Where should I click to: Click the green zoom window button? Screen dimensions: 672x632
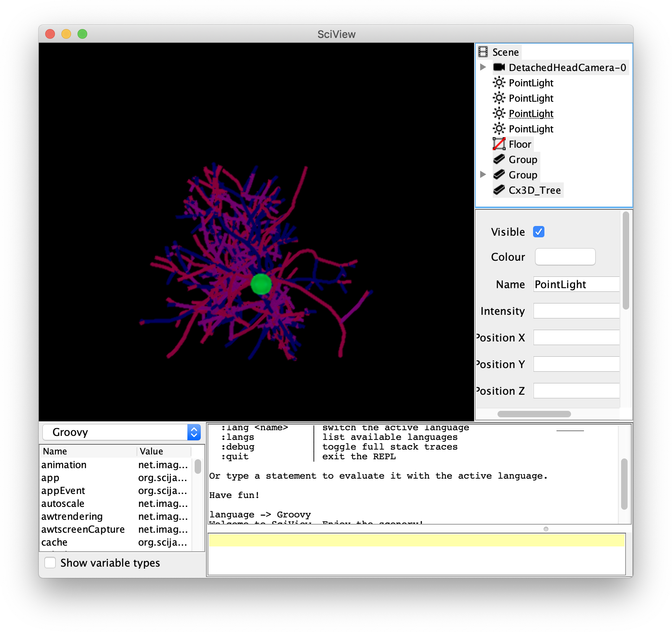tap(82, 34)
